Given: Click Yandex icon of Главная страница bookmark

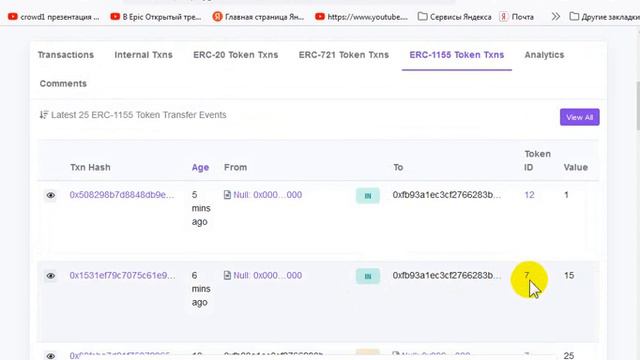Looking at the screenshot, I should click(218, 17).
